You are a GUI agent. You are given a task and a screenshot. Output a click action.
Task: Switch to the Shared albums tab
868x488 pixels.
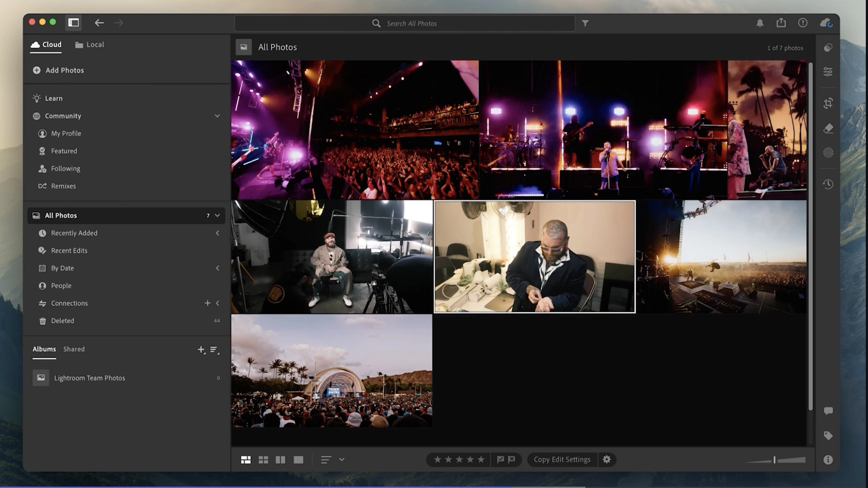pos(74,349)
